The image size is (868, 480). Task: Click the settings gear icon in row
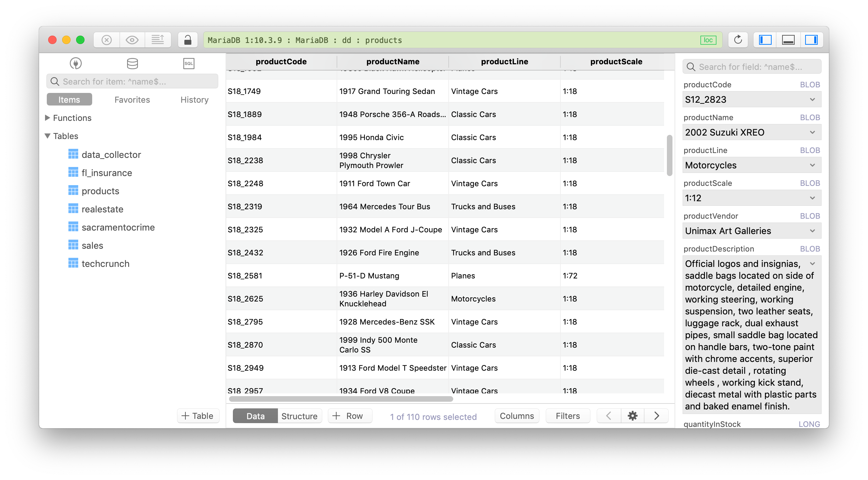point(632,416)
